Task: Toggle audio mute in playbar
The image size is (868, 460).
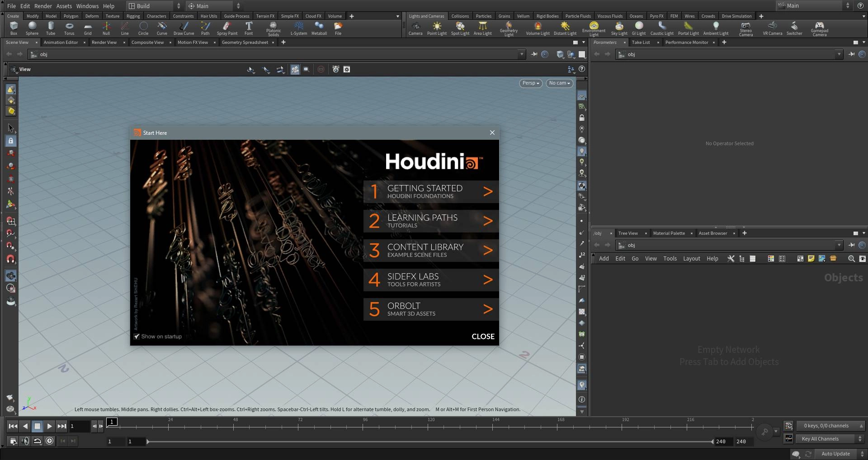Action: pyautogui.click(x=25, y=441)
